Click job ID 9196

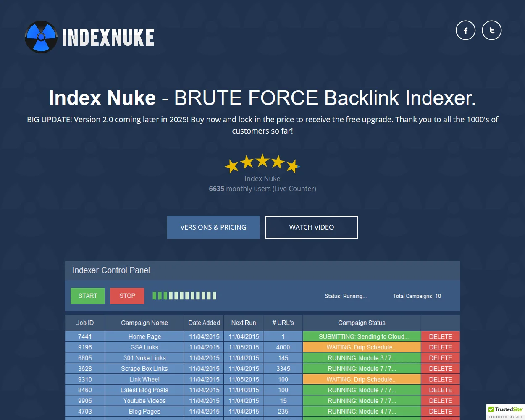click(x=85, y=347)
